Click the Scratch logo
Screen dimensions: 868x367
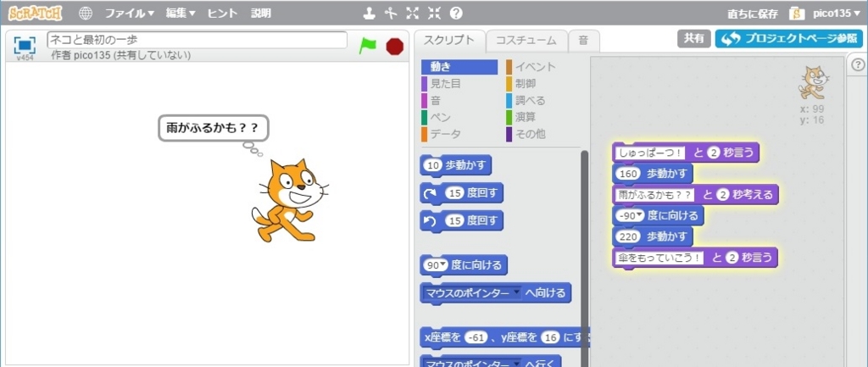(x=35, y=13)
